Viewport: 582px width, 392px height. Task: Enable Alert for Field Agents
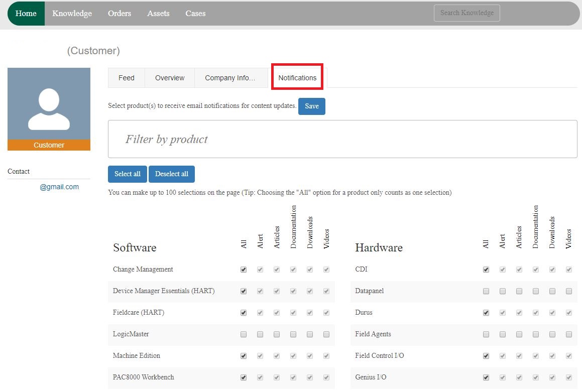(x=503, y=334)
